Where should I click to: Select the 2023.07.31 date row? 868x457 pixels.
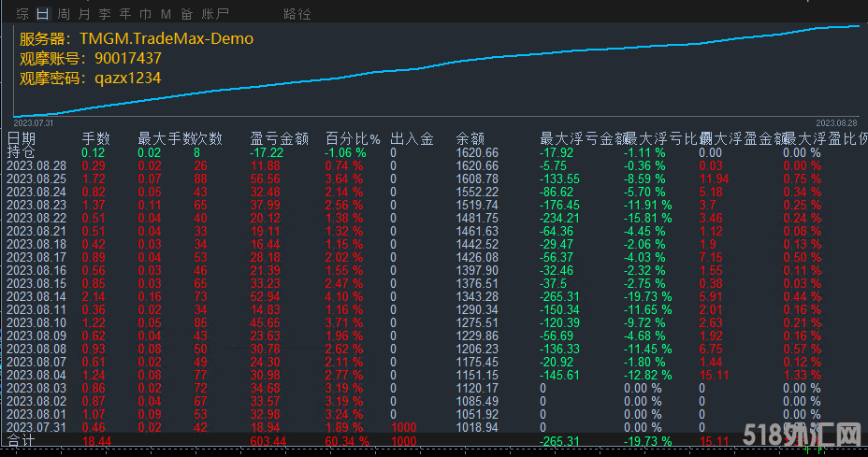coord(36,428)
